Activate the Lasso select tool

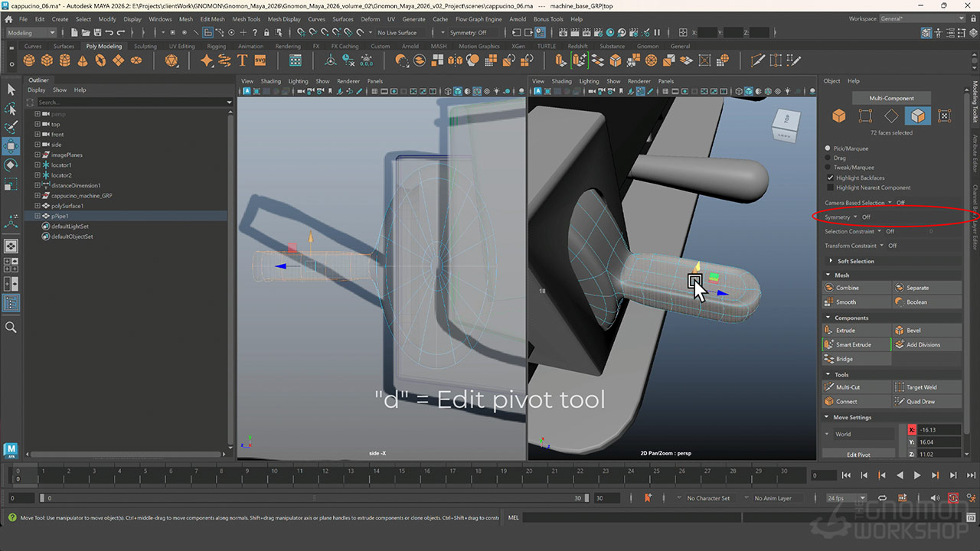[11, 109]
